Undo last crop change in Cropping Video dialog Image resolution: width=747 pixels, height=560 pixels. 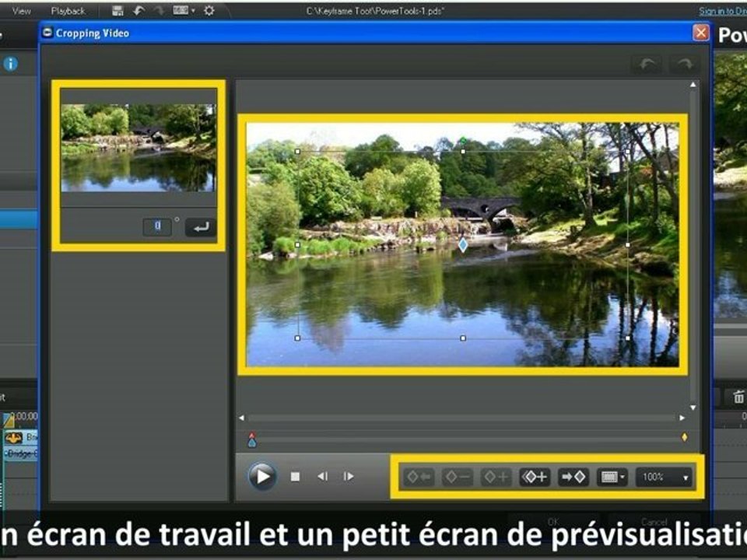tap(647, 65)
